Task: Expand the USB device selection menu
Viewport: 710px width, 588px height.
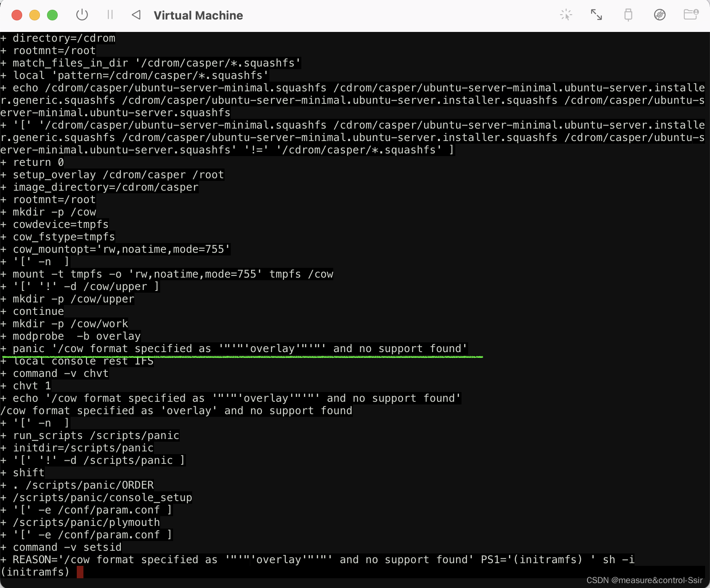Action: pos(628,15)
